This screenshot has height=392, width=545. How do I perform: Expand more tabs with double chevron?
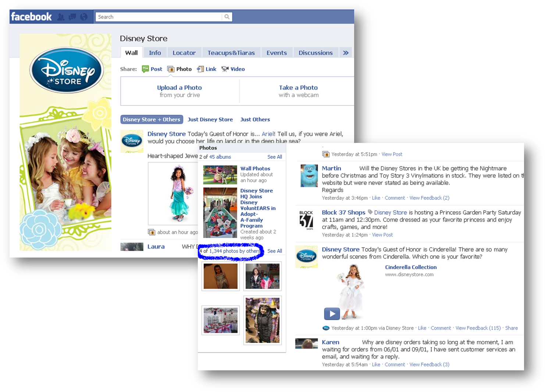coord(346,53)
